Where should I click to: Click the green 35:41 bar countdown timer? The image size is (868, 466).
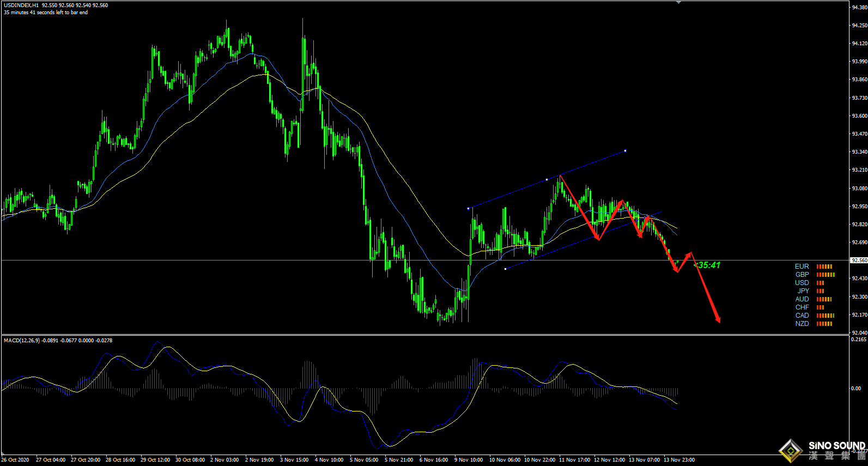pyautogui.click(x=708, y=265)
